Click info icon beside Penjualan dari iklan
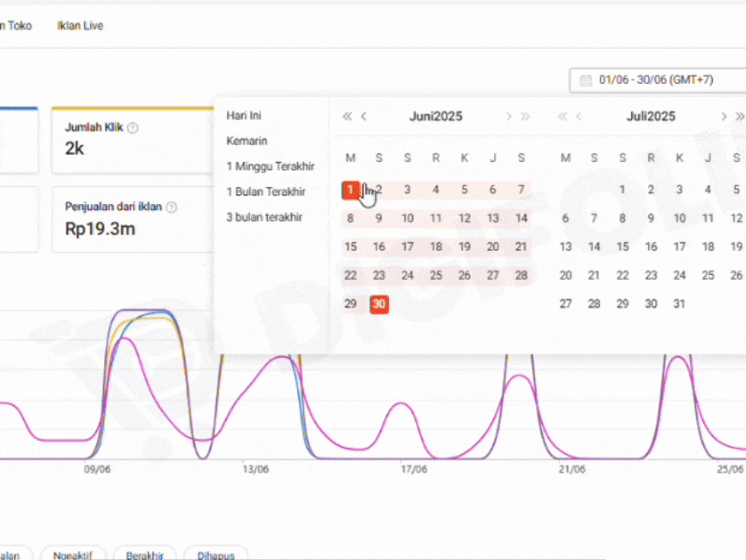 tap(172, 207)
